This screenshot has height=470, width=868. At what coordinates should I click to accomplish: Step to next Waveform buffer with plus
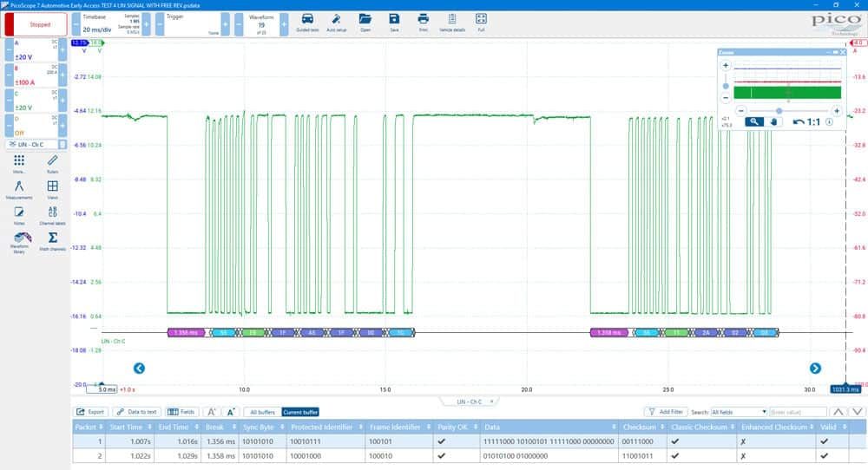coord(284,25)
